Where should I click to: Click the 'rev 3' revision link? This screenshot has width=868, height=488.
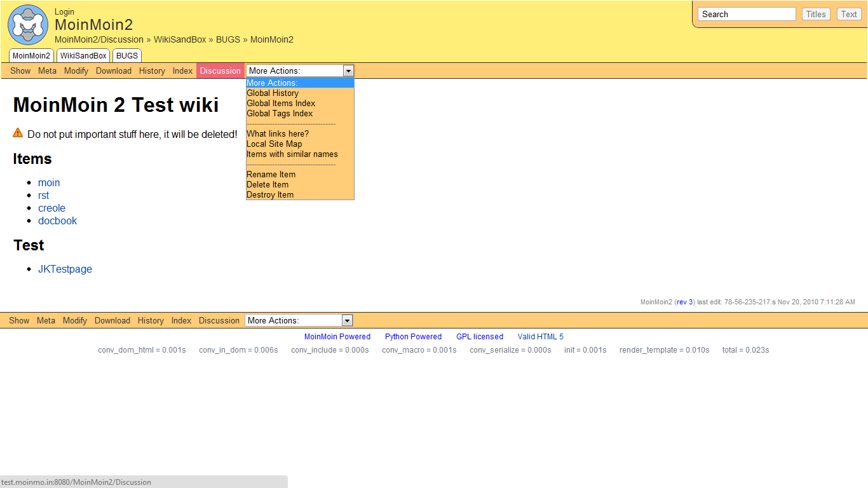tap(684, 302)
